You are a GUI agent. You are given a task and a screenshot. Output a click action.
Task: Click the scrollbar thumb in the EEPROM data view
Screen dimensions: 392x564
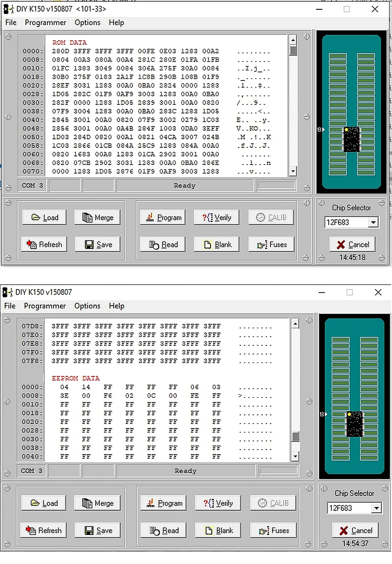pos(295,437)
